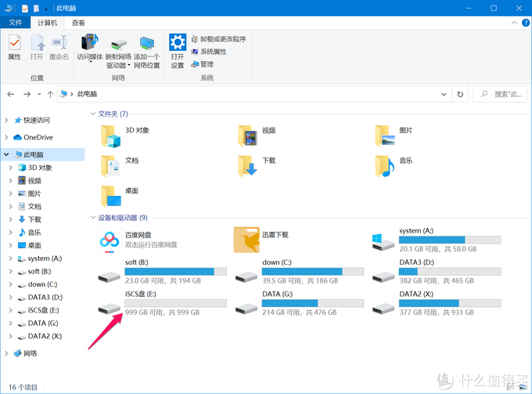Click the system (A:) usage bar
Screen dimensions: 532x394
pyautogui.click(x=450, y=240)
